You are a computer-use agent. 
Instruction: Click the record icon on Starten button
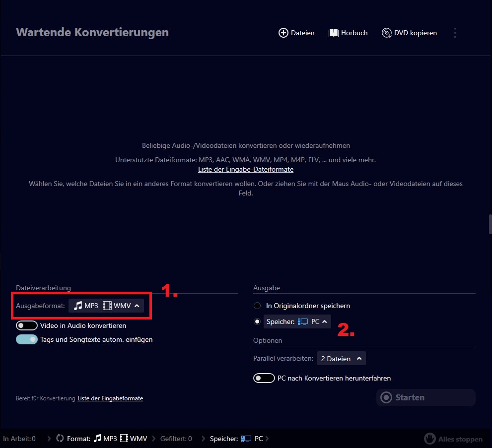386,397
